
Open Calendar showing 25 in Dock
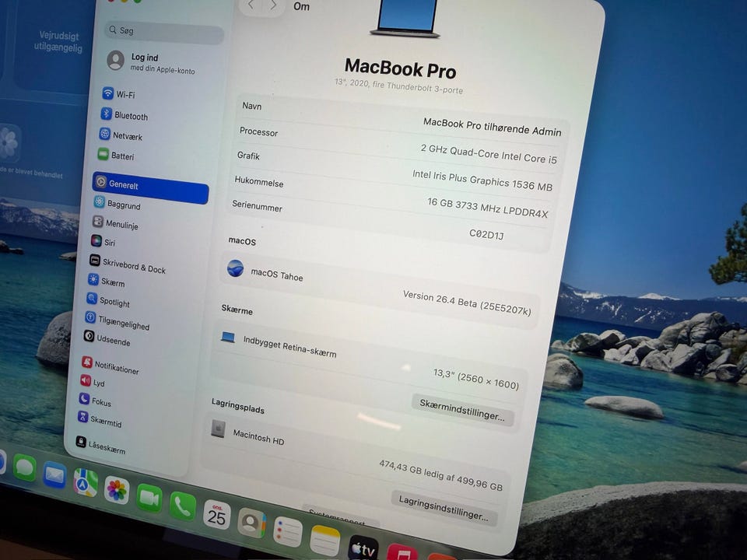217,515
